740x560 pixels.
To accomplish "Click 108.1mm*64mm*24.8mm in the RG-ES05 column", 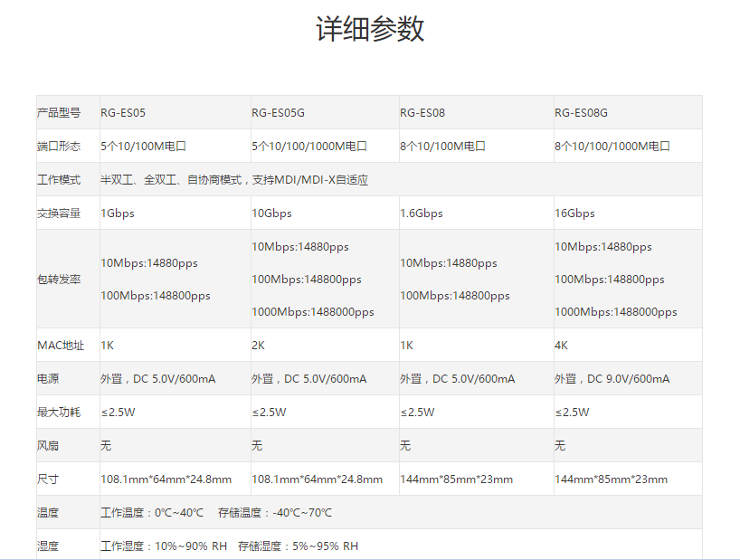I will (166, 479).
